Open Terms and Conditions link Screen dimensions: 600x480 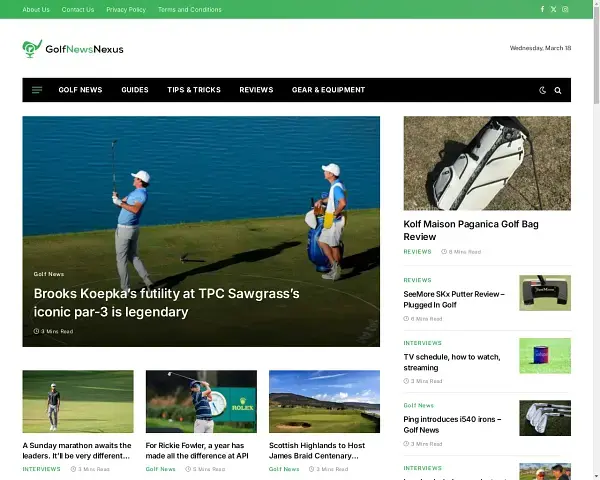(190, 9)
